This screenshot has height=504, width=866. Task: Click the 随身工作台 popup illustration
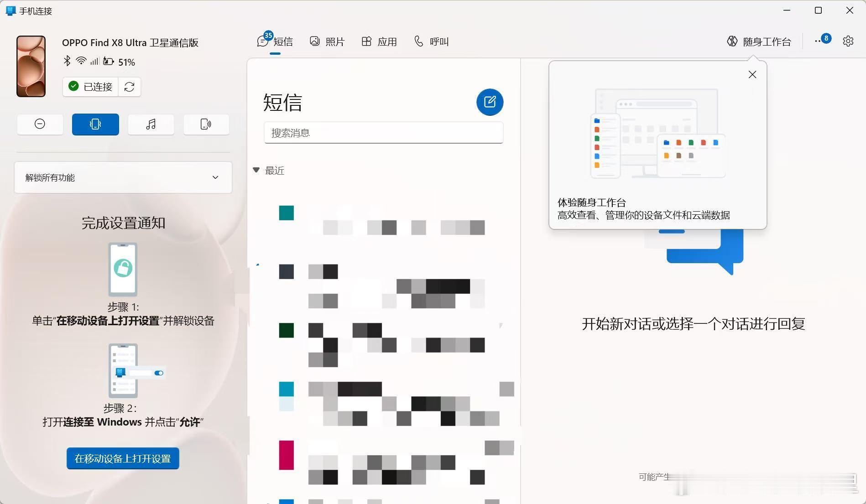click(657, 134)
